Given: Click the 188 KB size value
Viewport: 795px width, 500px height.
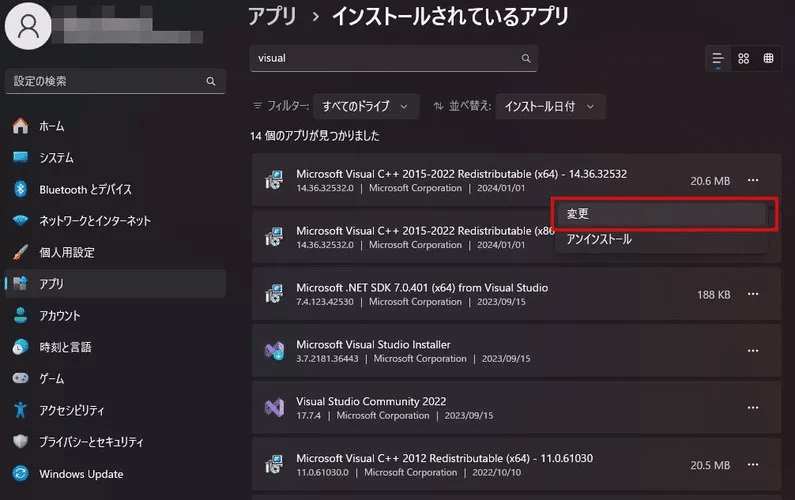Looking at the screenshot, I should [713, 295].
